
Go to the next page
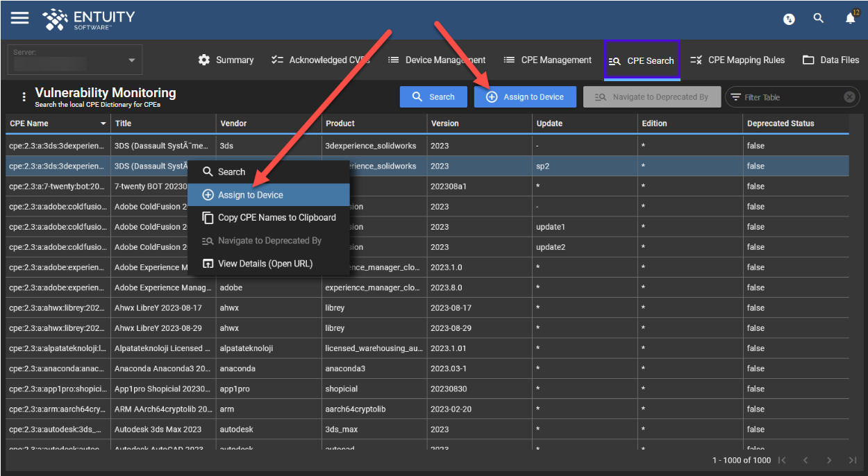pyautogui.click(x=829, y=460)
